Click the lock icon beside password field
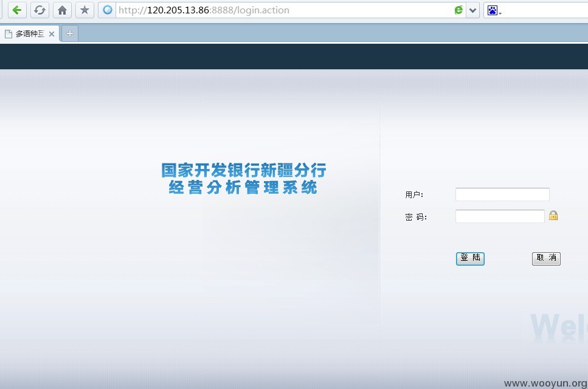 click(x=553, y=216)
